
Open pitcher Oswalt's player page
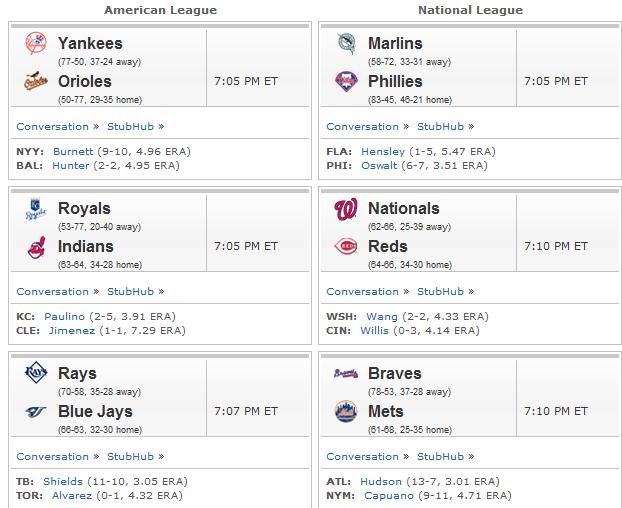pos(379,165)
